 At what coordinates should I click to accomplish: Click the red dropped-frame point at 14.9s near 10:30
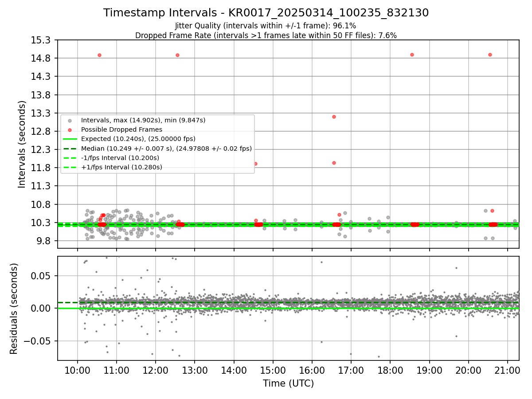(x=99, y=55)
